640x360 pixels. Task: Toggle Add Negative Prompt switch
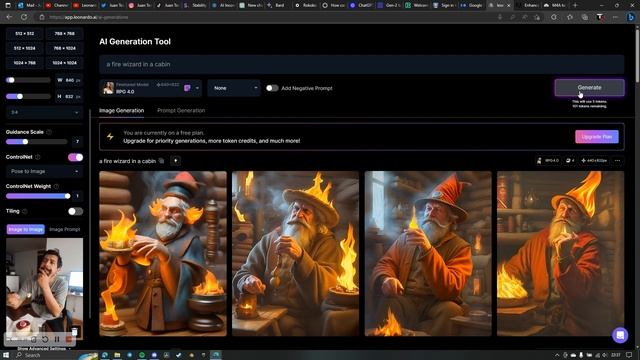click(x=272, y=88)
